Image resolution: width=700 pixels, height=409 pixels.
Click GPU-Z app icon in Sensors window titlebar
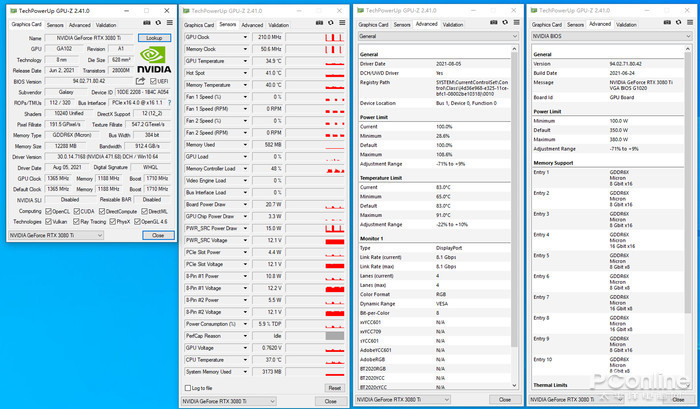pyautogui.click(x=186, y=10)
